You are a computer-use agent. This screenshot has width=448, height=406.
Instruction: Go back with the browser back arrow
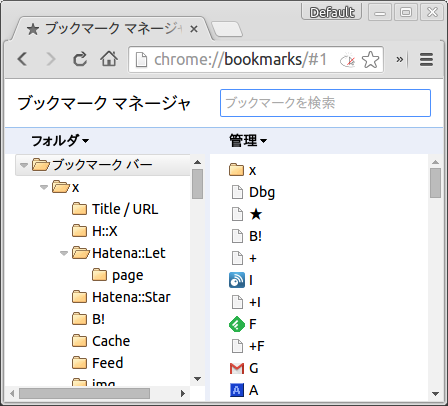coord(22,59)
